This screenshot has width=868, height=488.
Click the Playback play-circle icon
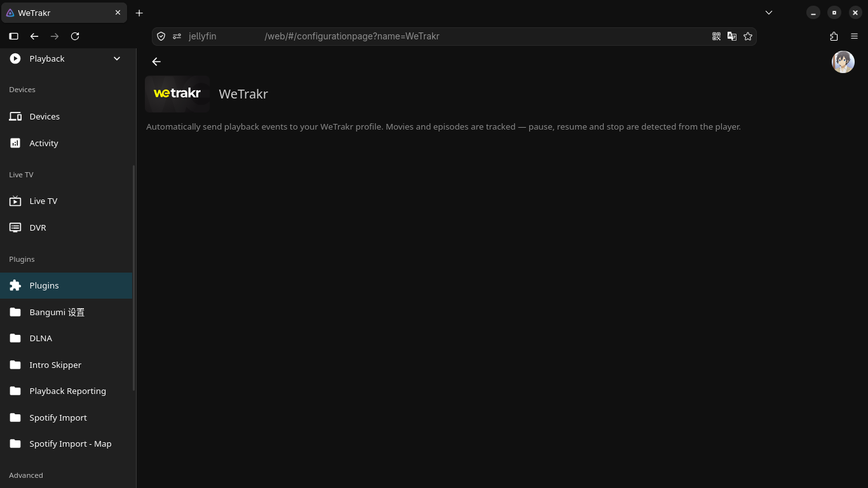point(15,58)
